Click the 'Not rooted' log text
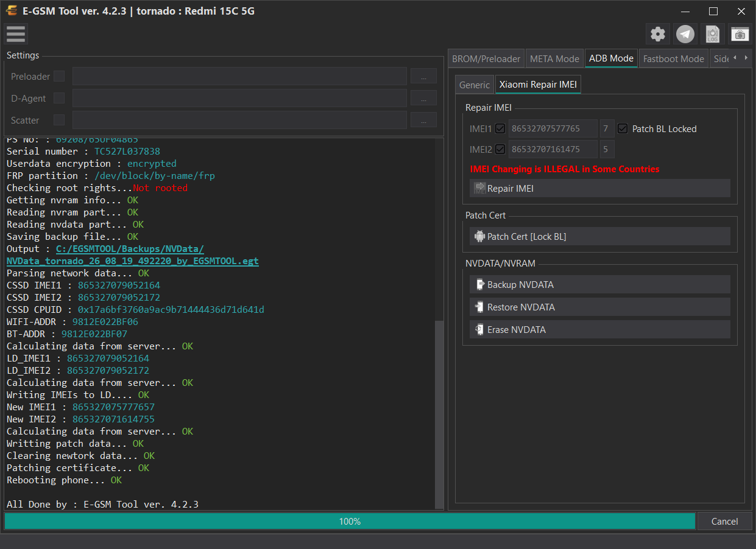The width and height of the screenshot is (756, 549). tap(160, 187)
